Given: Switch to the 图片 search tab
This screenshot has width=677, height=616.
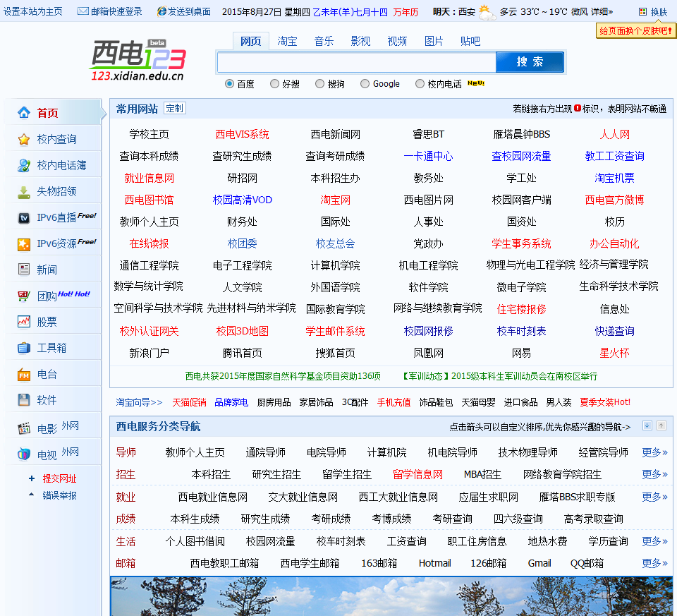Looking at the screenshot, I should pos(434,41).
